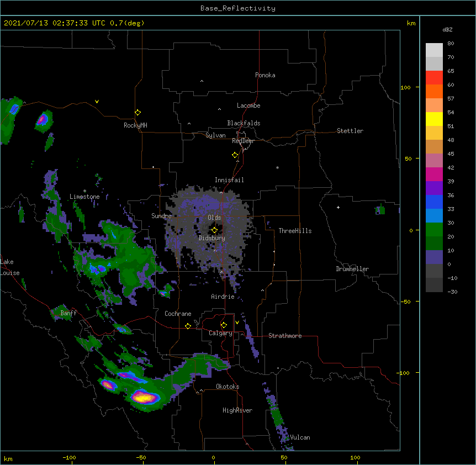Click the Stettler city label
The width and height of the screenshot is (476, 465).
(350, 131)
